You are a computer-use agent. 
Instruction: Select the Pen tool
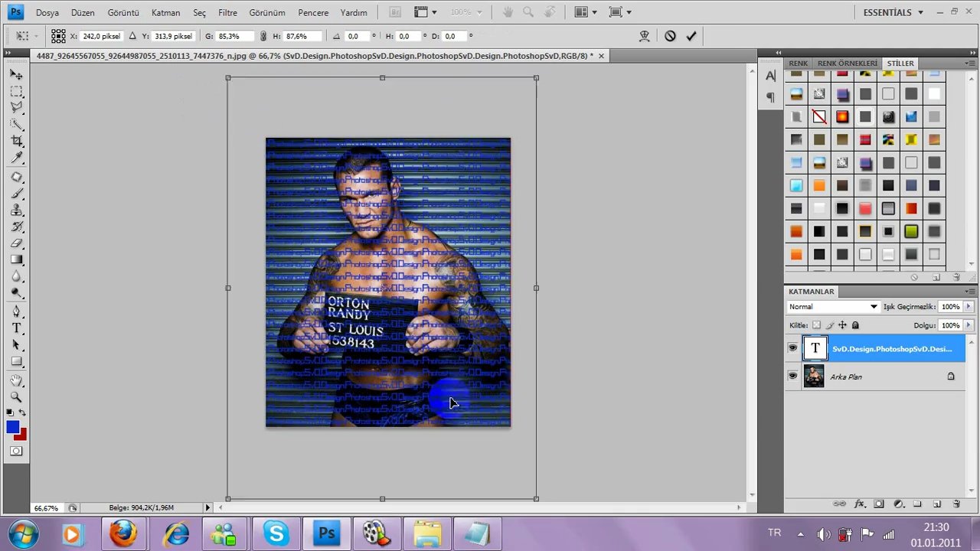click(x=16, y=311)
